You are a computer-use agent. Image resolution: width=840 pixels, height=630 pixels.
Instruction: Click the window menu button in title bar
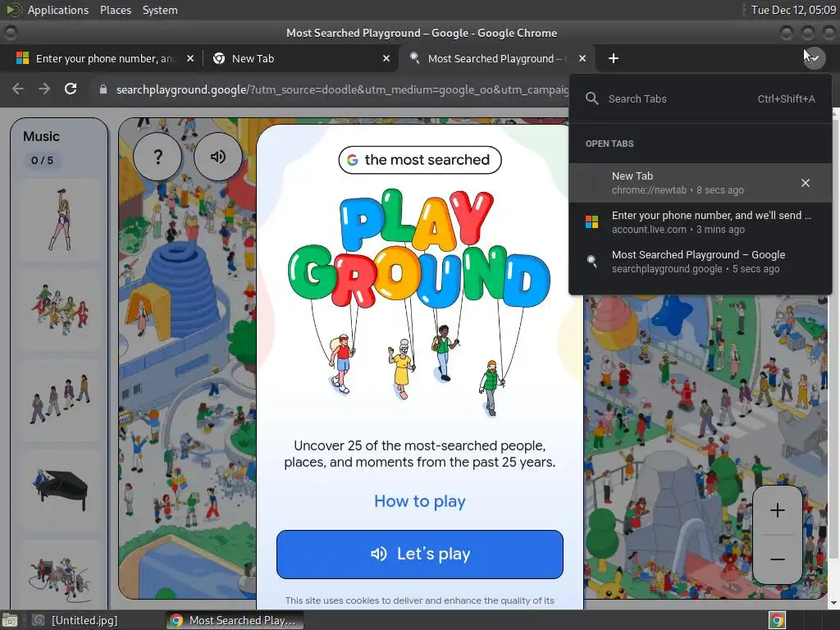coord(10,33)
